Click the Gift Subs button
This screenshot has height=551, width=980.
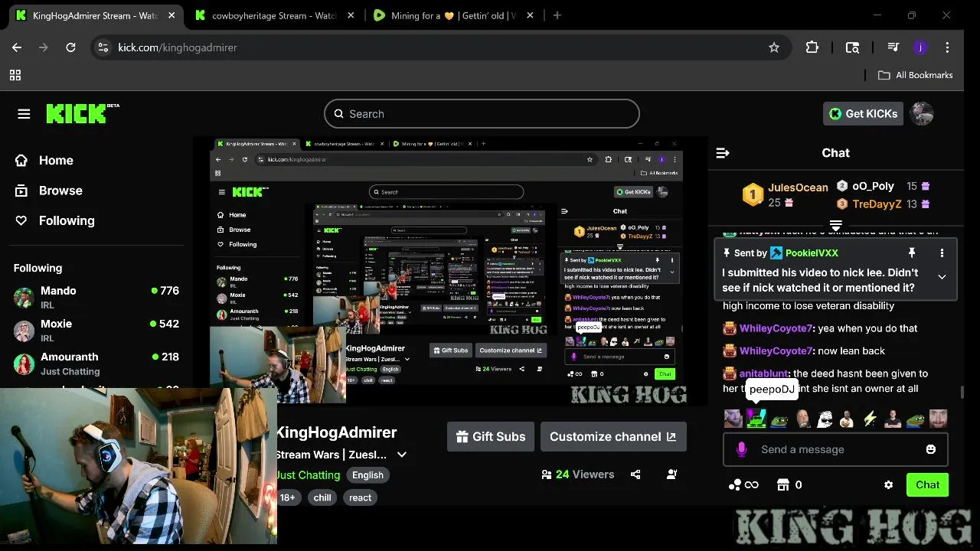(x=491, y=436)
